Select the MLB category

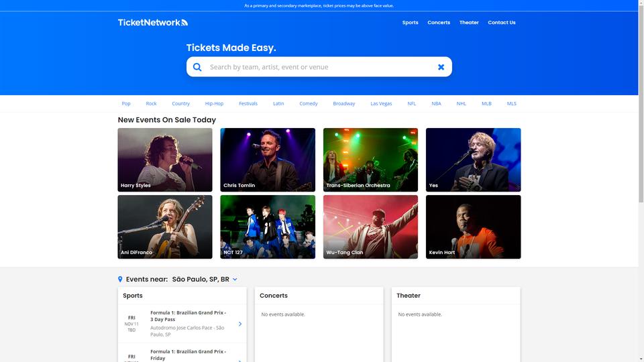point(486,103)
